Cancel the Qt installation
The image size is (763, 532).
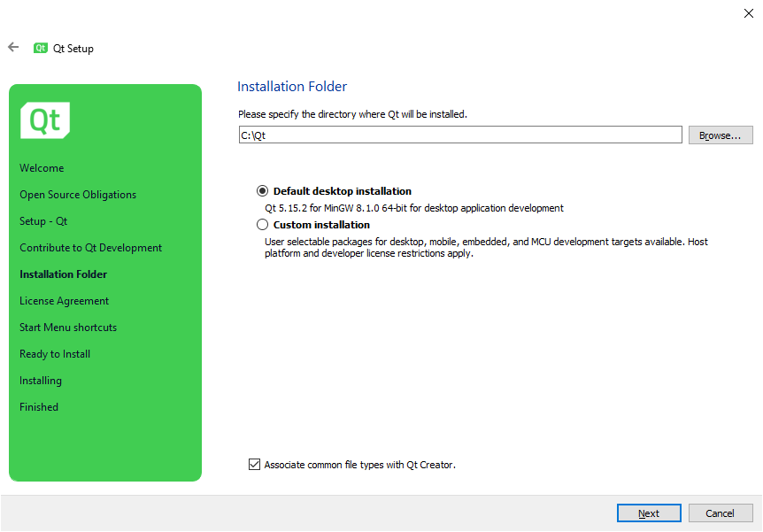tap(721, 513)
